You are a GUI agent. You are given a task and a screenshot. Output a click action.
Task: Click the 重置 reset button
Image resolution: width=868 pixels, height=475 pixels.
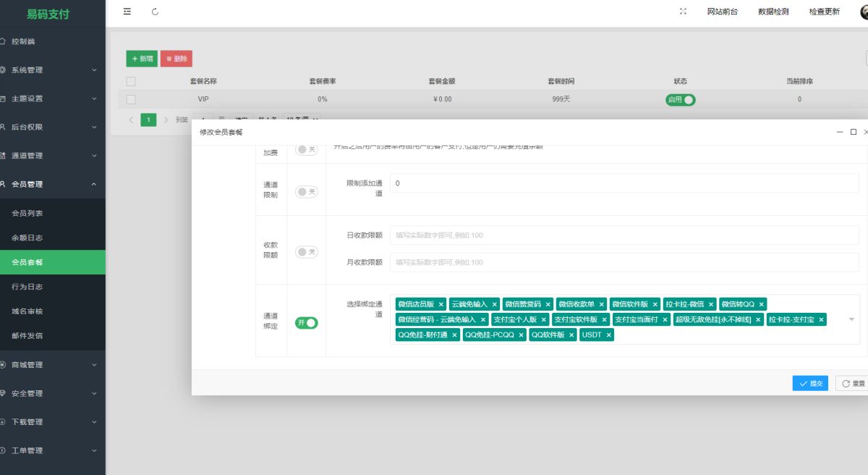pos(852,383)
